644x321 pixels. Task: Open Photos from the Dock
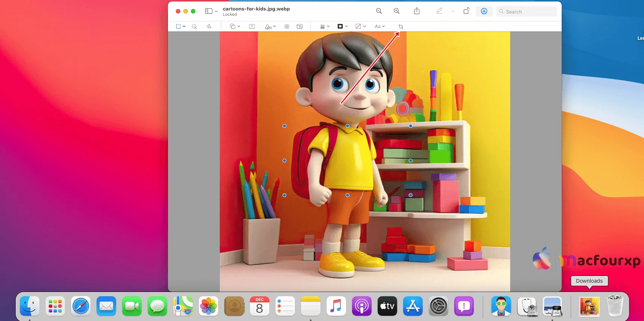click(x=209, y=306)
